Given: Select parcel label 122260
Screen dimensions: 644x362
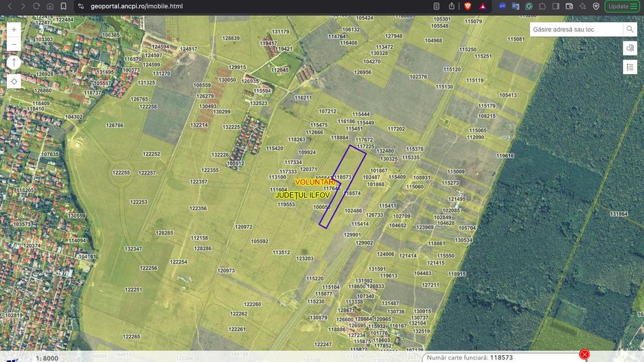Looking at the screenshot, I should point(252,304).
